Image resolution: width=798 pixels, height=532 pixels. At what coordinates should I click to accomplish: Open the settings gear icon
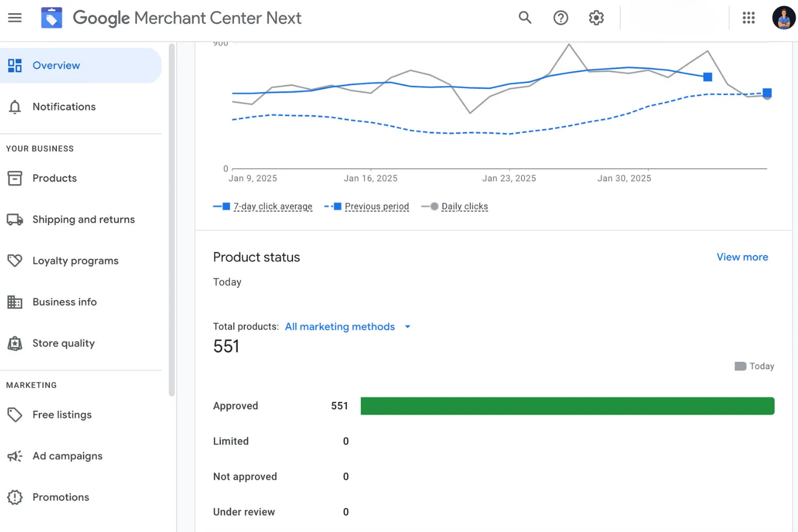point(596,18)
